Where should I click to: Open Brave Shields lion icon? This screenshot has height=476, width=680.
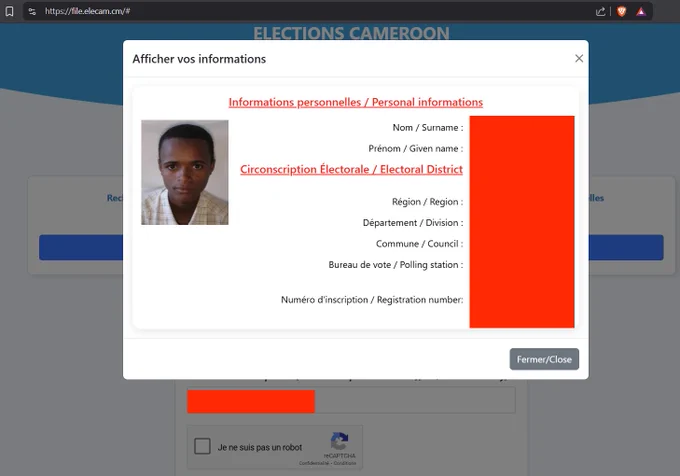point(621,12)
